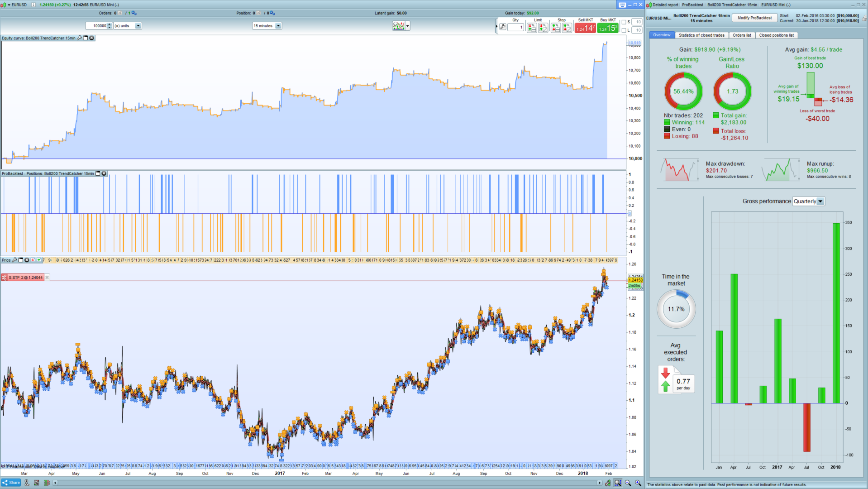
Task: Click the orders gear icon next to Orders count
Action: (x=134, y=13)
